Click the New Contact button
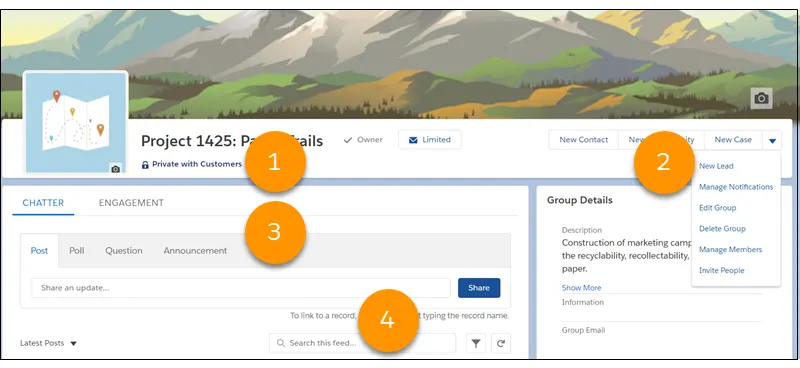 584,140
